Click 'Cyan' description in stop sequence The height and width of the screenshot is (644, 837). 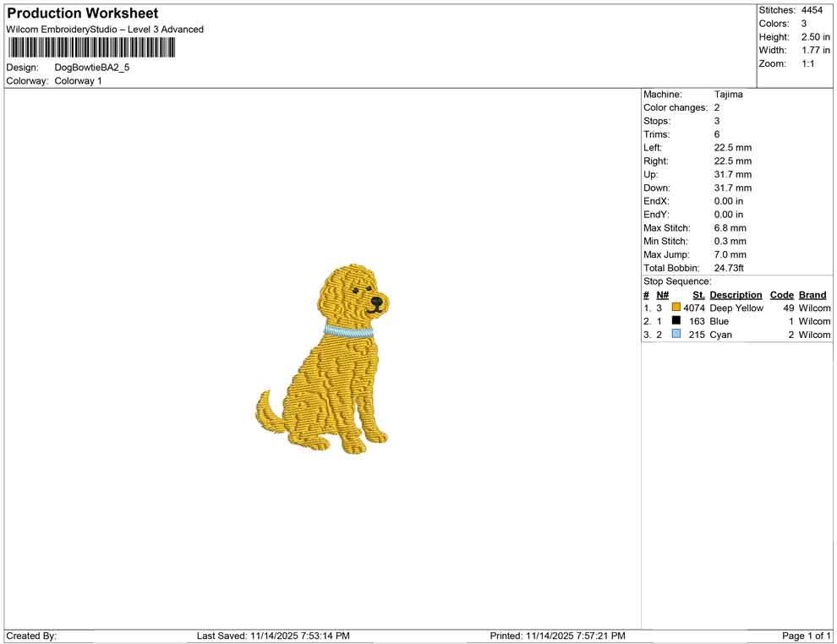720,335
